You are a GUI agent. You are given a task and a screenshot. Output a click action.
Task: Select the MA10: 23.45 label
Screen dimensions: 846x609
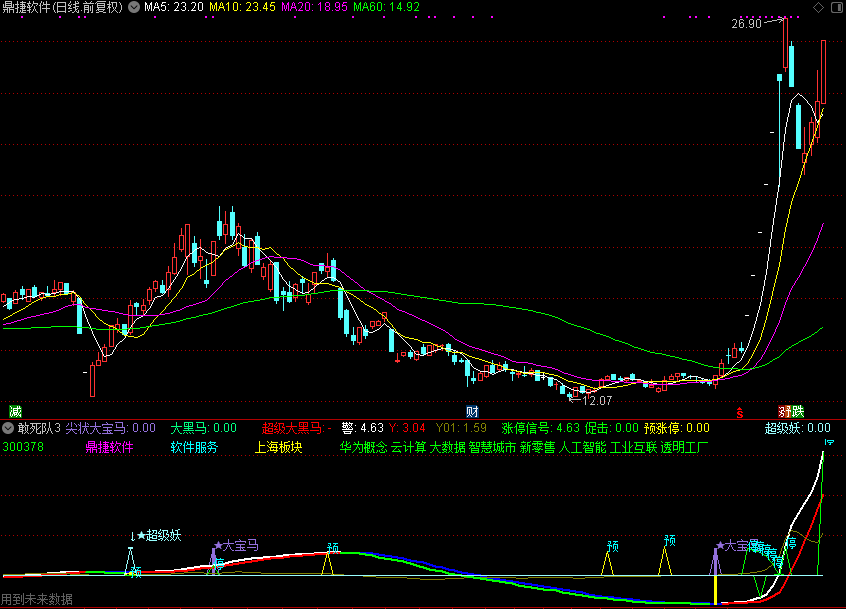coord(242,7)
